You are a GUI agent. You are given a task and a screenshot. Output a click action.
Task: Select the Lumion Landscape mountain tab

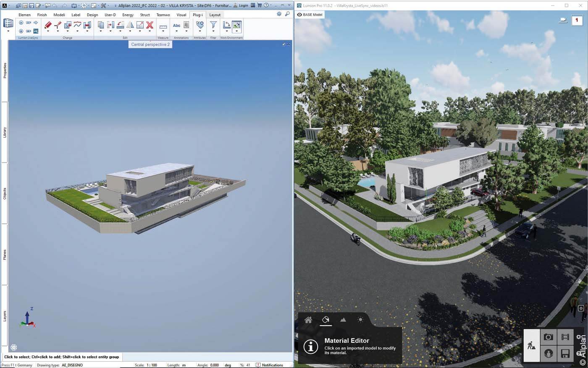pyautogui.click(x=343, y=320)
